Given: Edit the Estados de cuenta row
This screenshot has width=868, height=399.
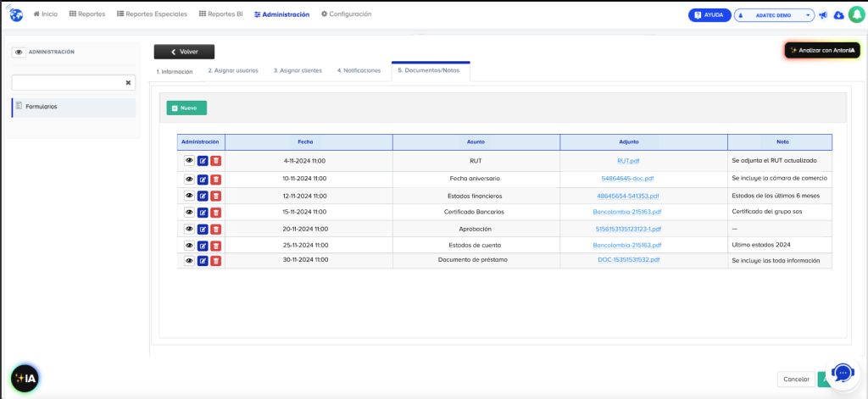Looking at the screenshot, I should tap(203, 245).
